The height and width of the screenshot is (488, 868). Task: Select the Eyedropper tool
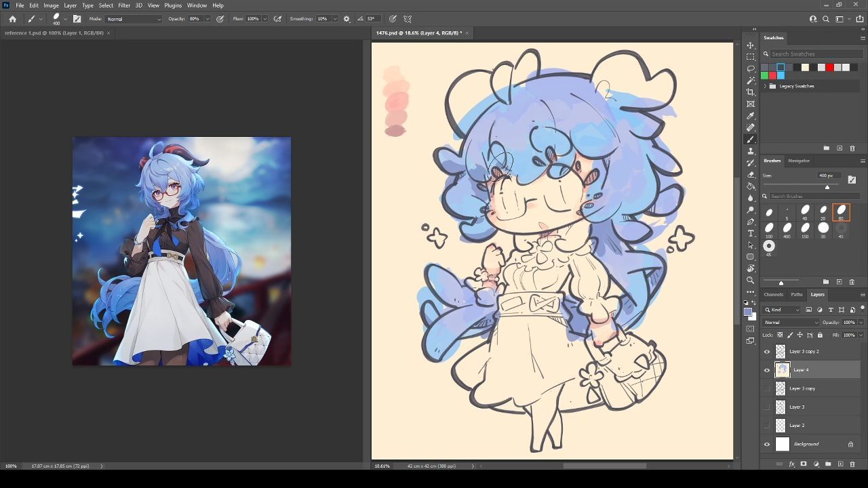[x=751, y=116]
